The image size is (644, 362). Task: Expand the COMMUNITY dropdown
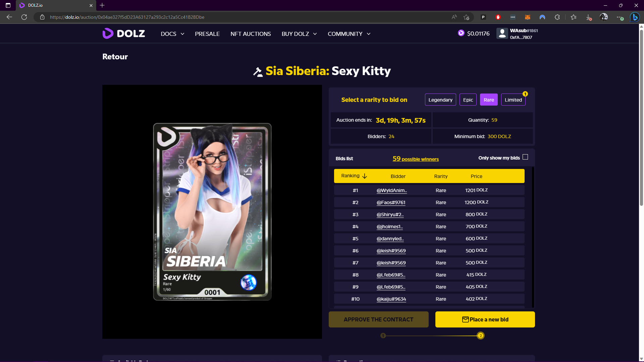click(349, 34)
